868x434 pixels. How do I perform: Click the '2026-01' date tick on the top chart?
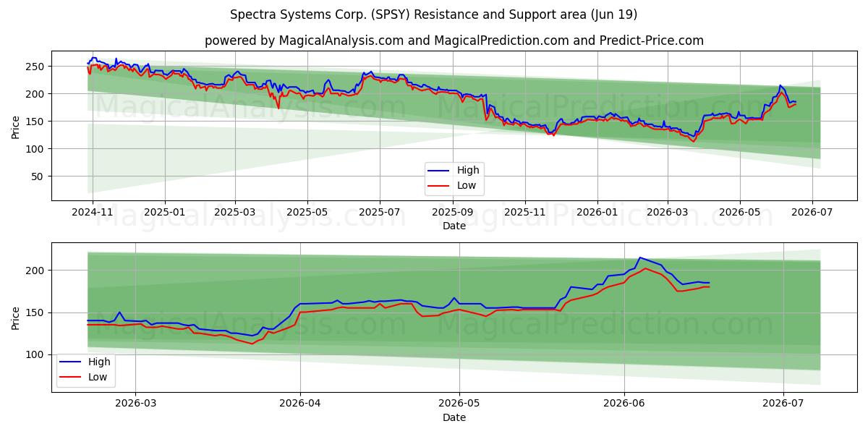[x=597, y=213]
